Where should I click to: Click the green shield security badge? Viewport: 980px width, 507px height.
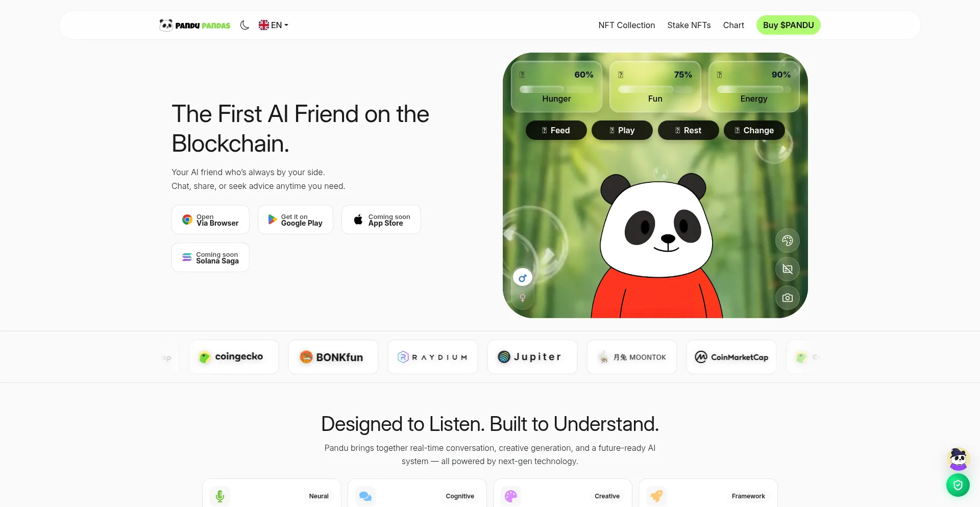(958, 485)
